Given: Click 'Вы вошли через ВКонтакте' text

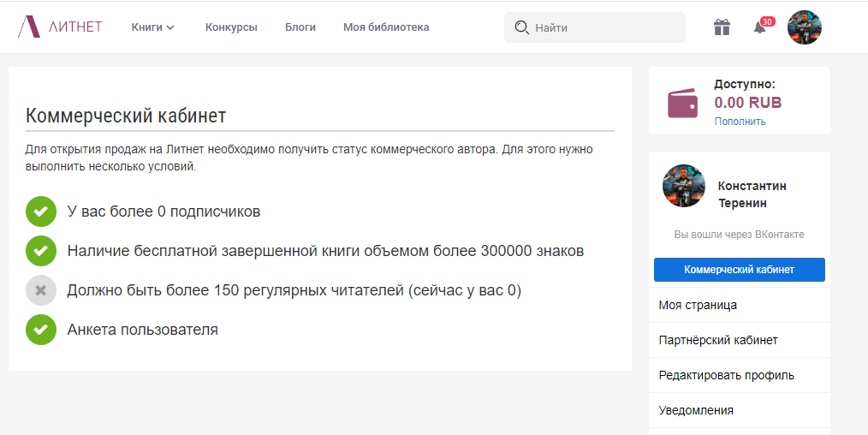Looking at the screenshot, I should click(x=739, y=234).
